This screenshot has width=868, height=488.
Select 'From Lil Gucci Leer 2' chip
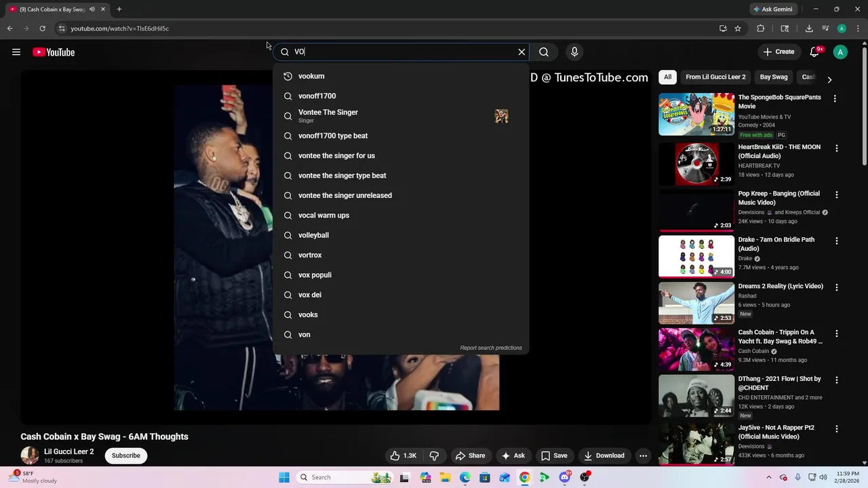[715, 77]
